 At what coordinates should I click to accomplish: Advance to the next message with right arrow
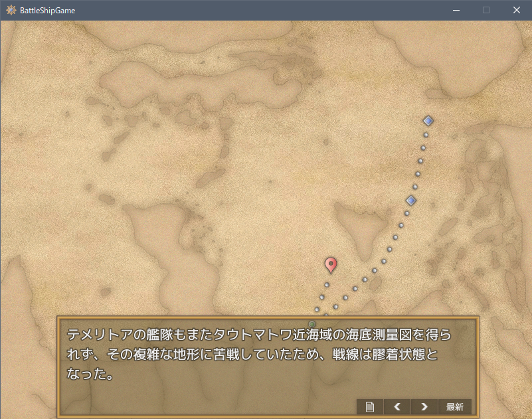pyautogui.click(x=424, y=406)
